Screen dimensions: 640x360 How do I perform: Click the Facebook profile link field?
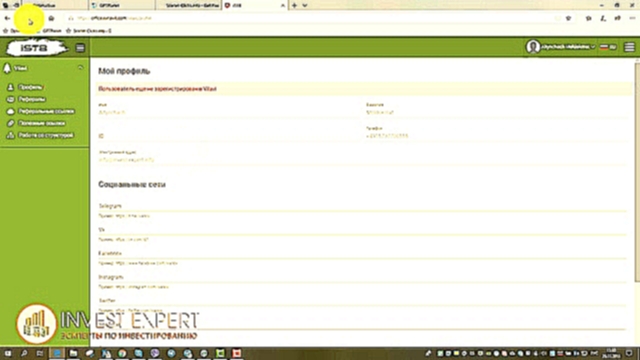(362, 263)
